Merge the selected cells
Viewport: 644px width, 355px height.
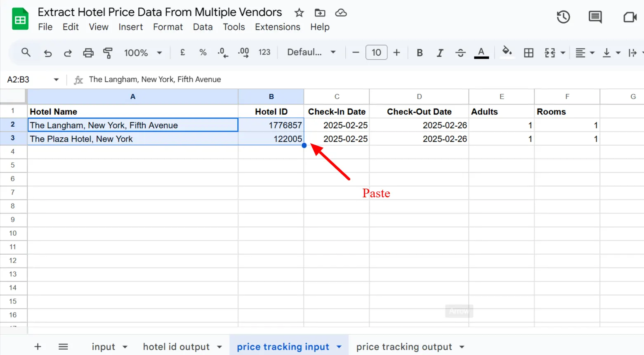coord(550,53)
